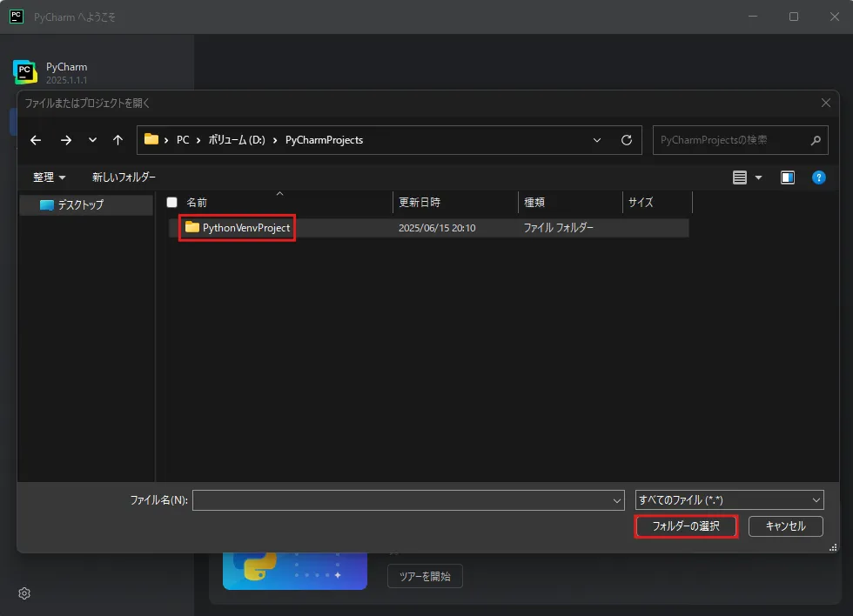
Task: Select PyCharmProjects in the breadcrumb
Action: tap(324, 140)
